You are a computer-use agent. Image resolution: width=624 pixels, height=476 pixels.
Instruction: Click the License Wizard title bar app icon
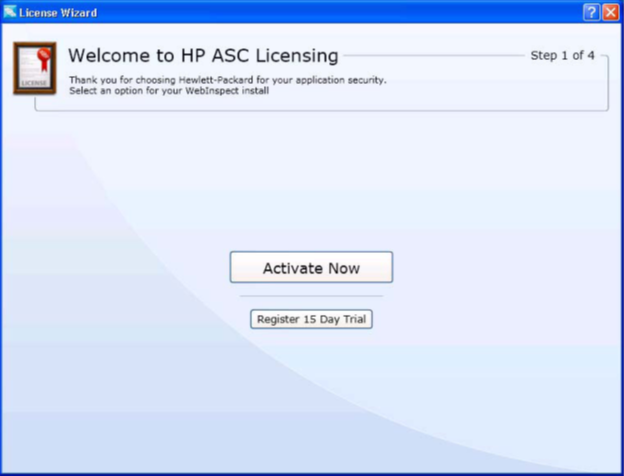point(10,12)
